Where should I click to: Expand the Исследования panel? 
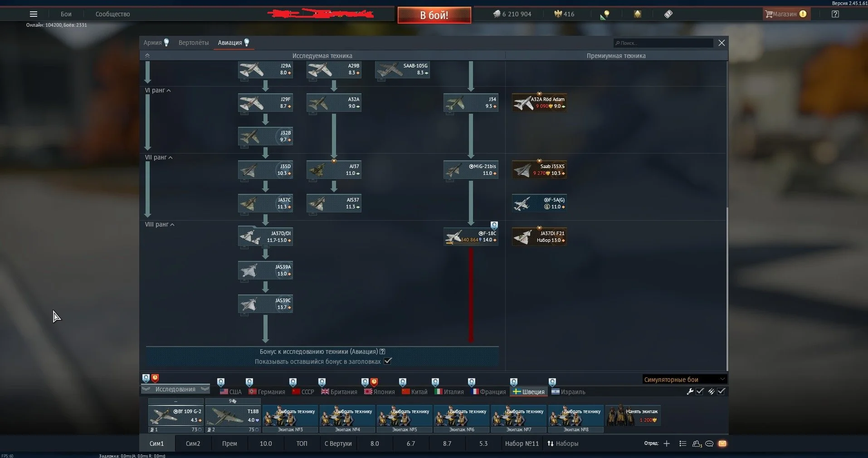[x=176, y=389]
